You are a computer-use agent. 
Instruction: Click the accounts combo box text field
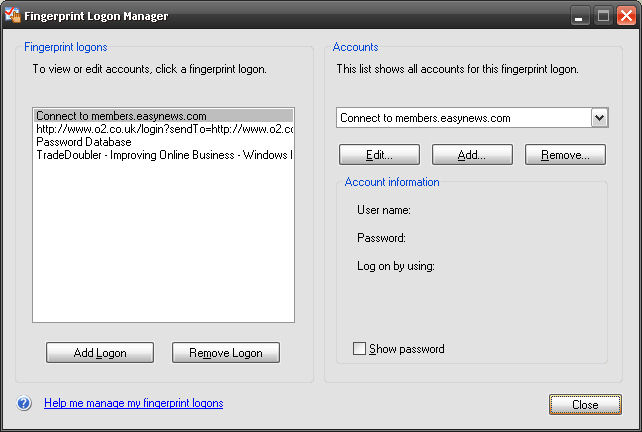tap(464, 118)
